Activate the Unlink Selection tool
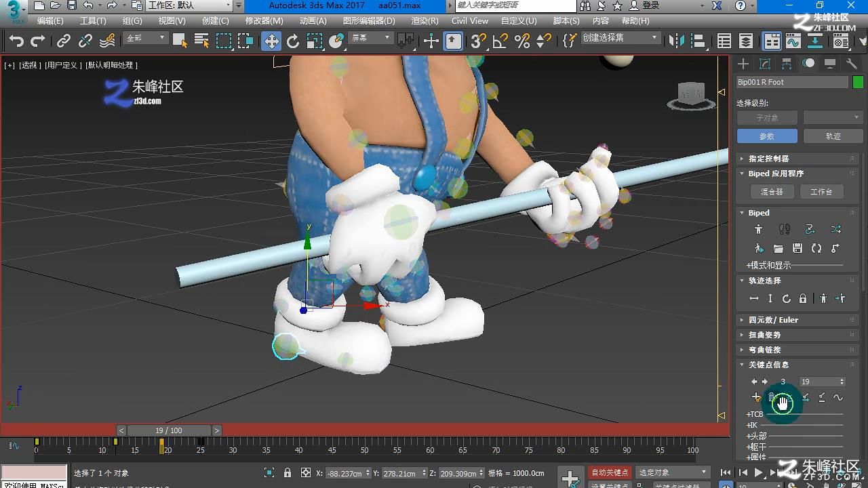This screenshot has height=488, width=868. point(85,41)
